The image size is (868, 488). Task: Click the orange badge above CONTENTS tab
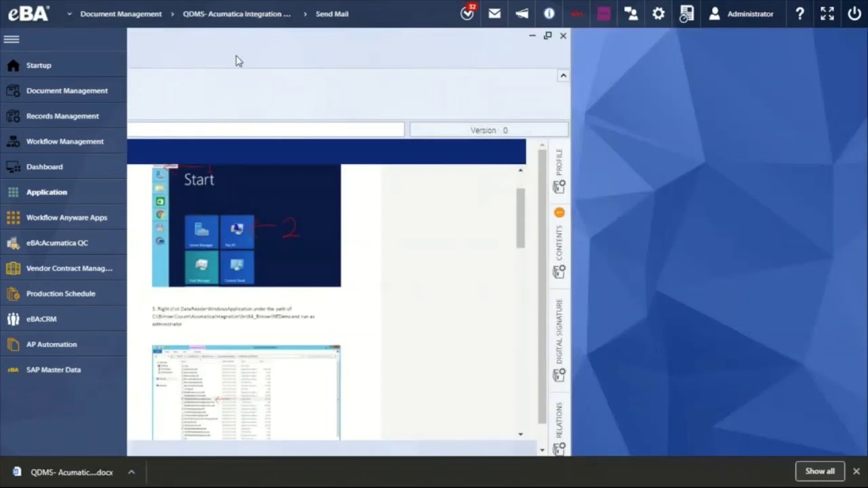click(x=559, y=213)
